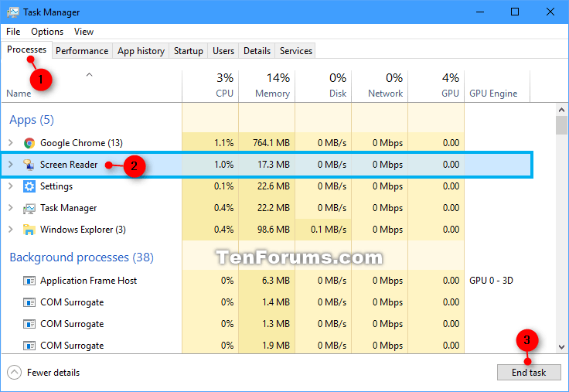Expand the Google Chrome (13) process group
The width and height of the screenshot is (569, 392).
[11, 143]
